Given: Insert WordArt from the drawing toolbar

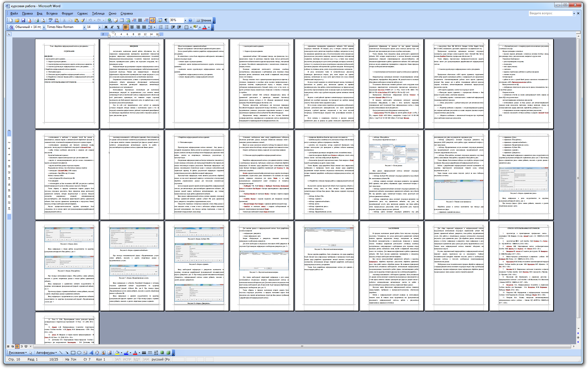Looking at the screenshot, I should pos(91,353).
